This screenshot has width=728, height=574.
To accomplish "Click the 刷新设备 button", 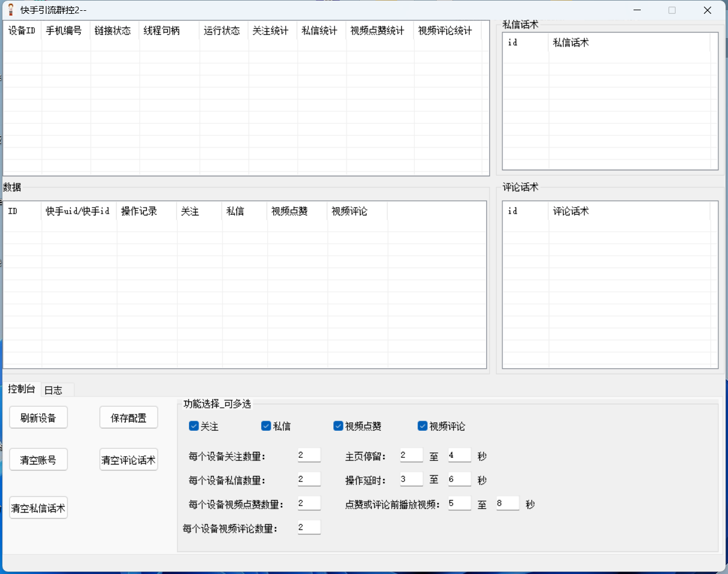I will 38,417.
